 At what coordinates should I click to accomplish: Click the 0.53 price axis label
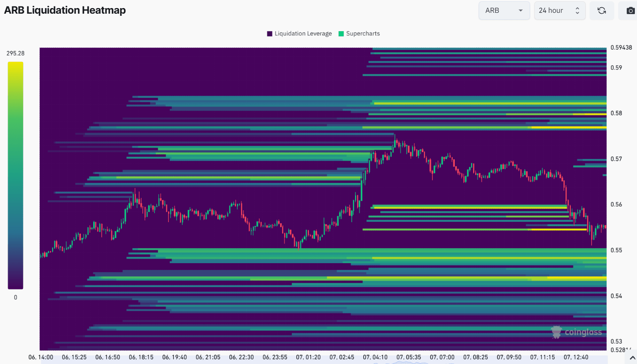616,341
